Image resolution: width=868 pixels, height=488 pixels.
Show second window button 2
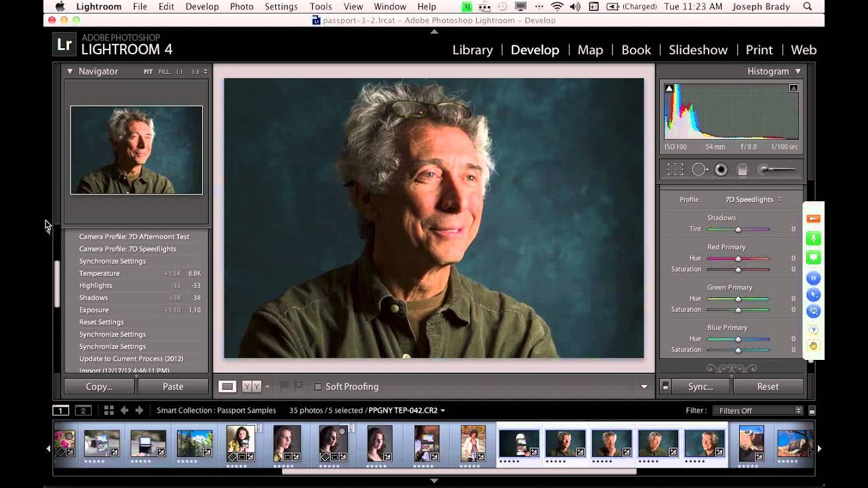(x=83, y=410)
